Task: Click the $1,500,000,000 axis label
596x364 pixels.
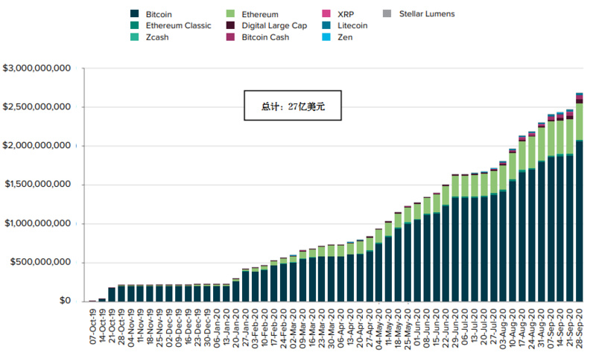Action: pos(38,185)
